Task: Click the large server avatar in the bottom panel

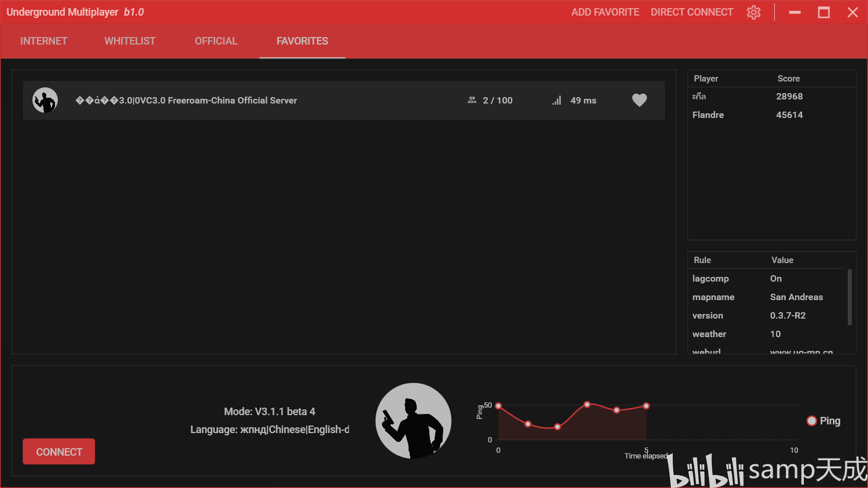Action: [x=413, y=421]
